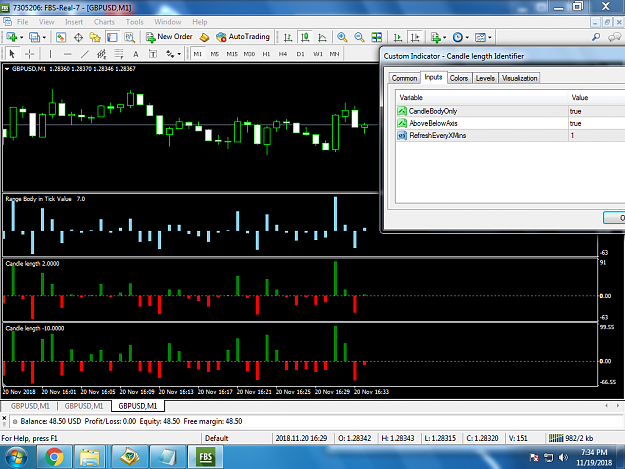625x469 pixels.
Task: Open the Data Window crosshair-circle icon
Action: 78,37
